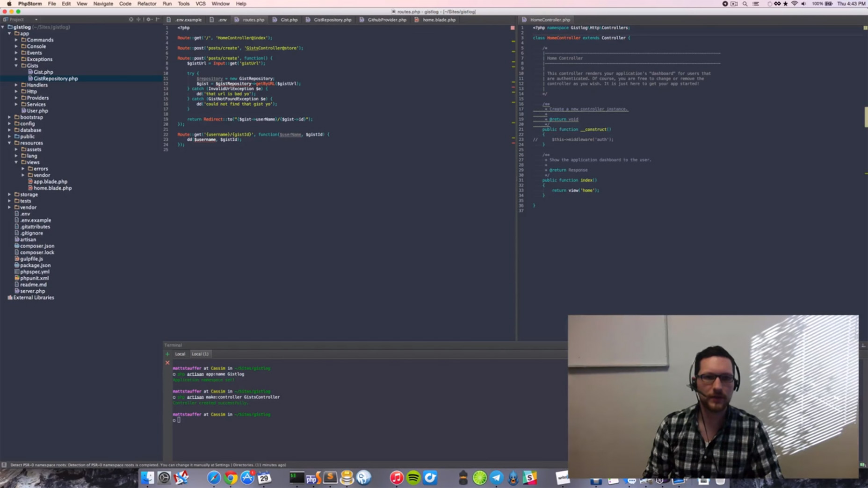Click status bar tool window toggle icon
Image resolution: width=868 pixels, height=488 pixels.
4,465
